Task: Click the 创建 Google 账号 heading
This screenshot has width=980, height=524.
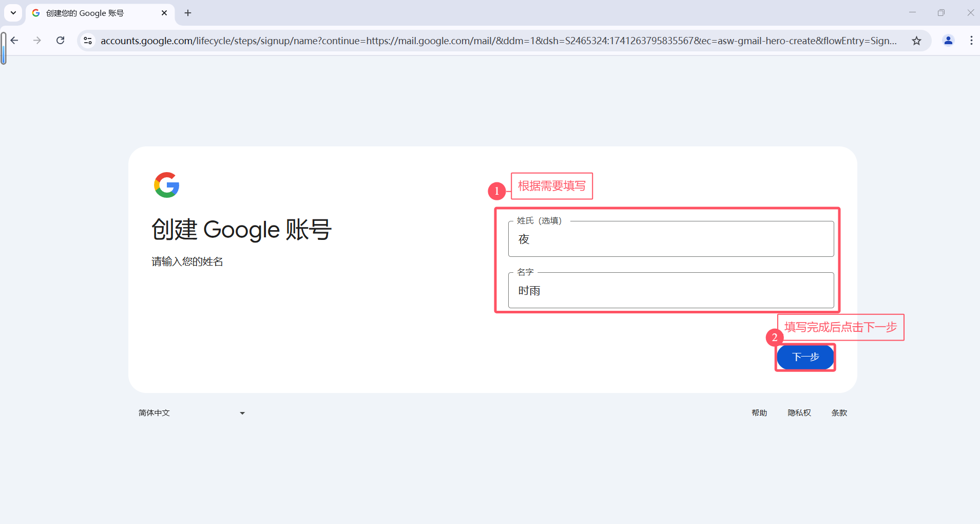Action: pyautogui.click(x=242, y=230)
